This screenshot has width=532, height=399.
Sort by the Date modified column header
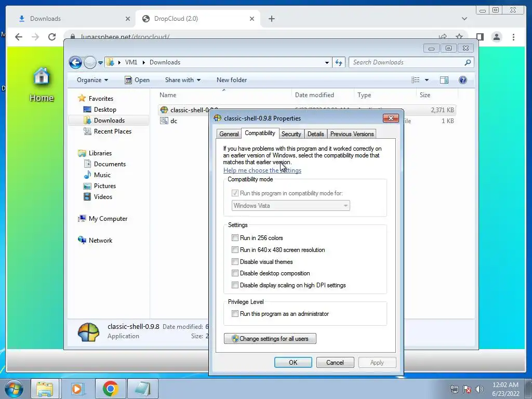(322, 95)
